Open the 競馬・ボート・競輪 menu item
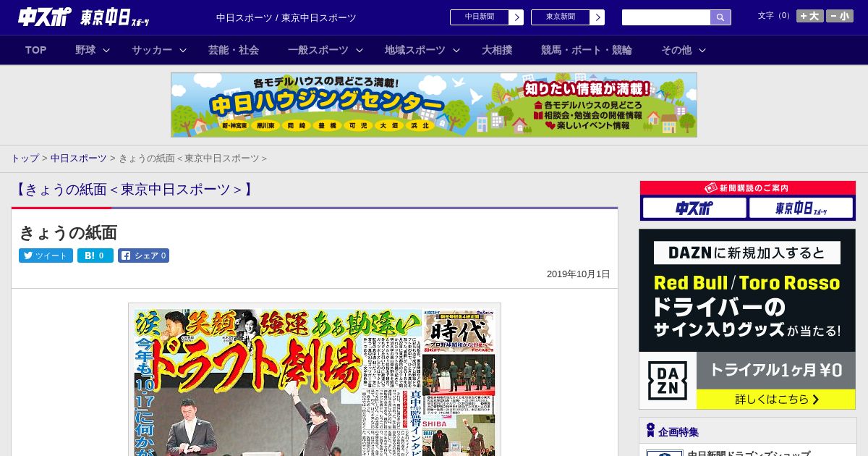Image resolution: width=868 pixels, height=456 pixels. tap(587, 50)
